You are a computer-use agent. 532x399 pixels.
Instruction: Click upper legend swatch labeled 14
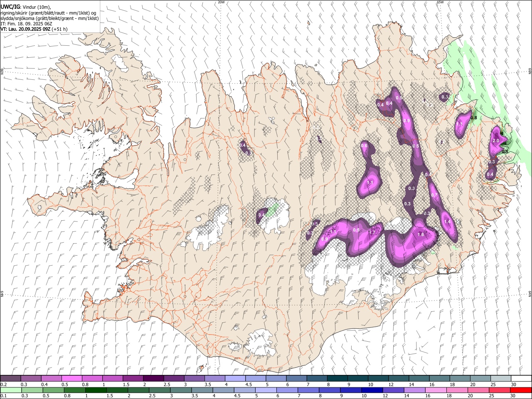click(x=419, y=378)
